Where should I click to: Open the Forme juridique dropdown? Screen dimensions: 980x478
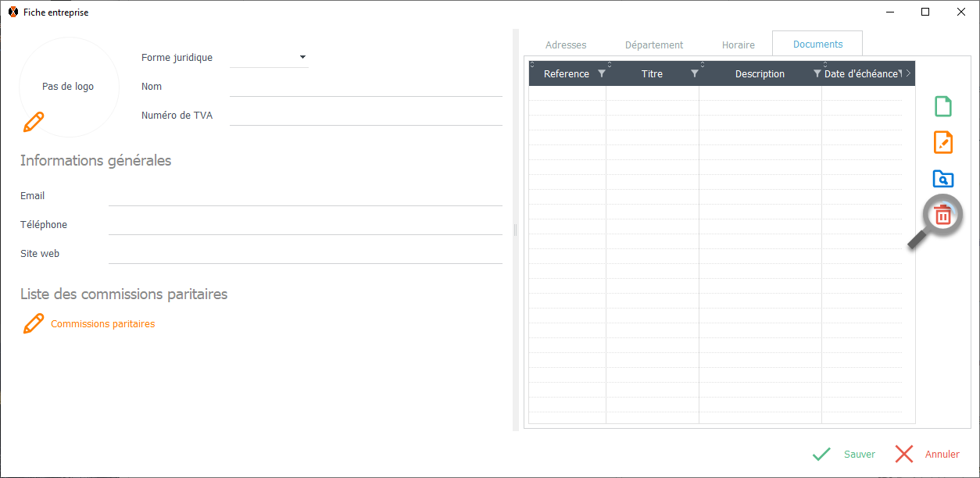point(302,57)
